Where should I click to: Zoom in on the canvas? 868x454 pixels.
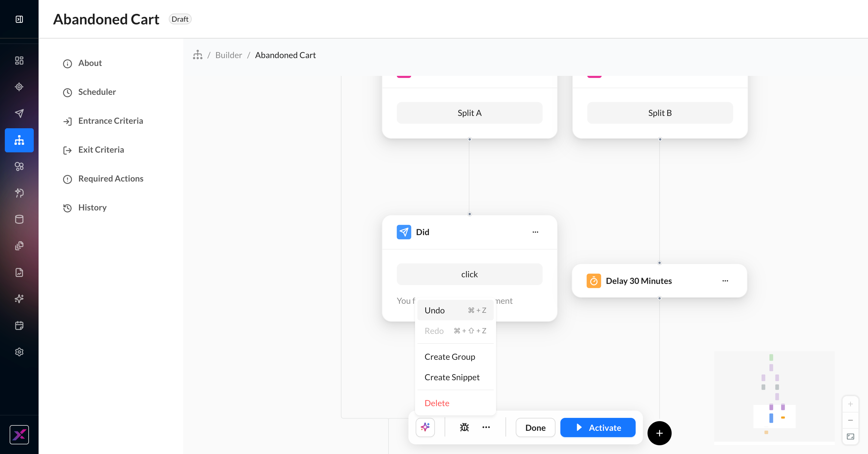[x=851, y=404]
